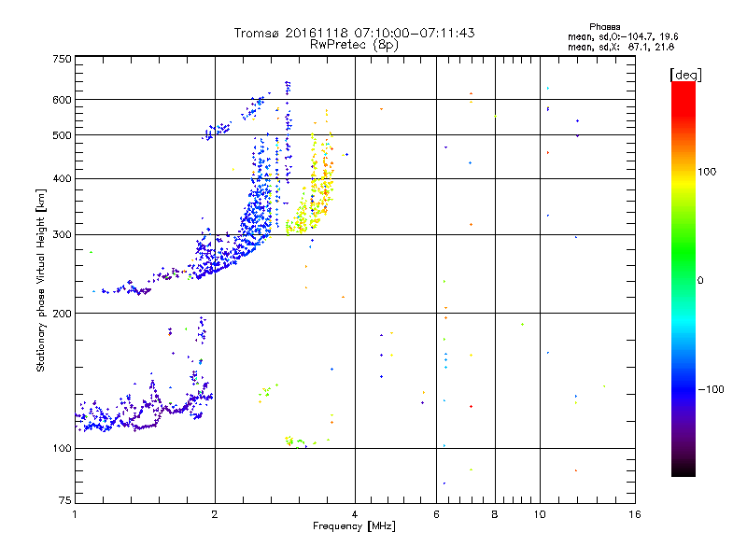Click the '[deg]' colorbar unit label
Image resolution: width=747 pixels, height=560 pixels.
tap(685, 75)
